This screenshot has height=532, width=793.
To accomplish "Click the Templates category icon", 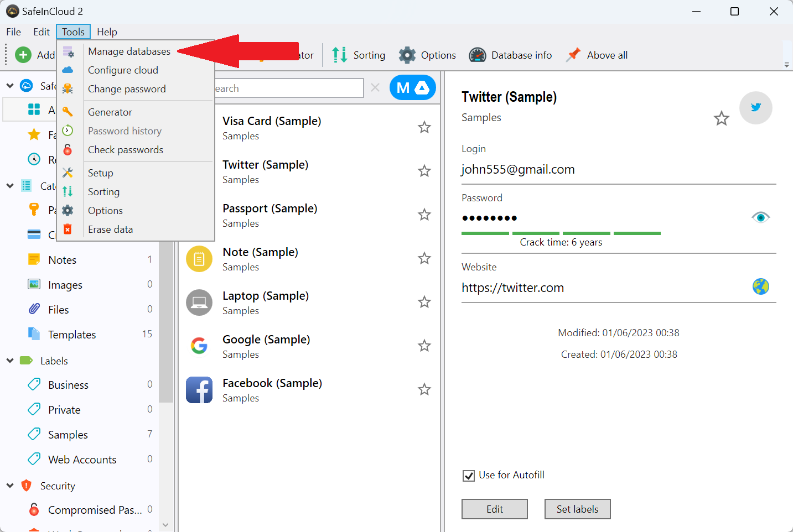I will (x=34, y=334).
